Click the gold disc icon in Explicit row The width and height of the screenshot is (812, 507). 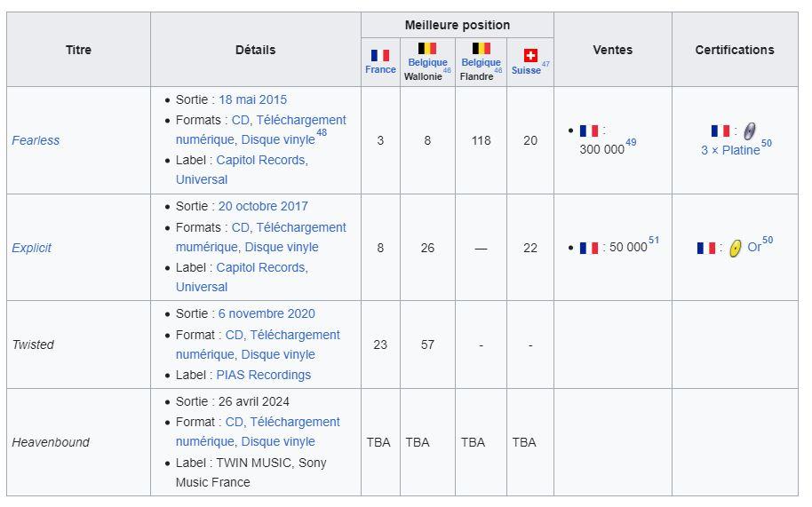pos(735,249)
